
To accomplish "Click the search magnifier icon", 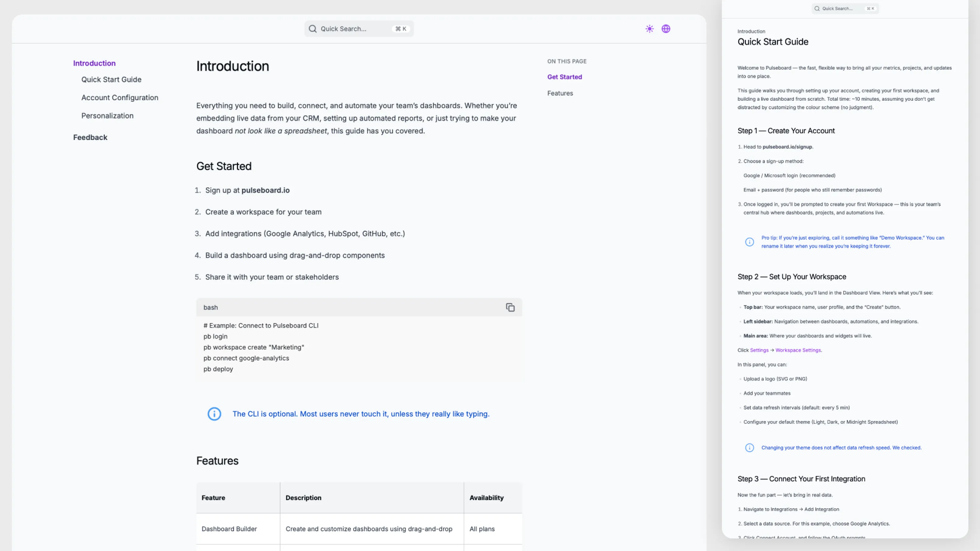I will (x=313, y=29).
